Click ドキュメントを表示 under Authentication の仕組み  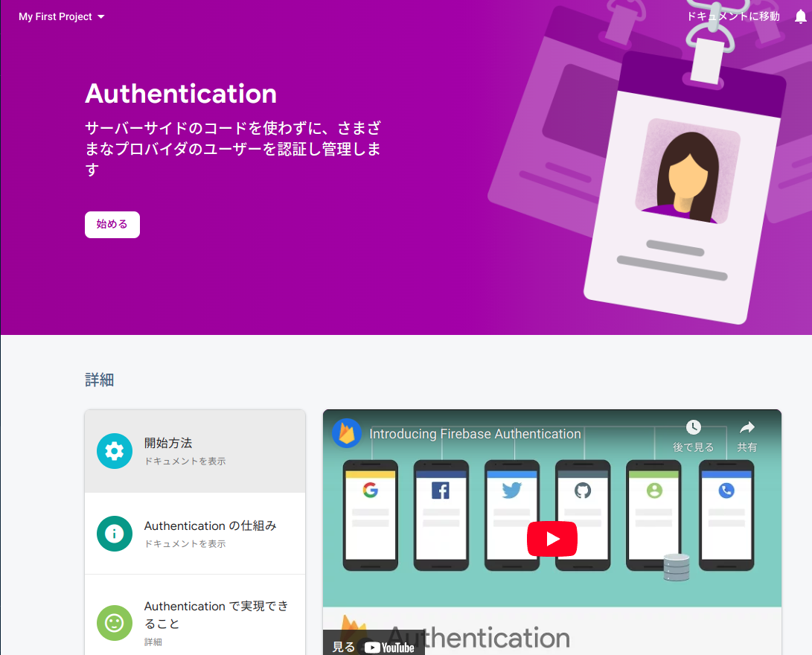tap(185, 543)
